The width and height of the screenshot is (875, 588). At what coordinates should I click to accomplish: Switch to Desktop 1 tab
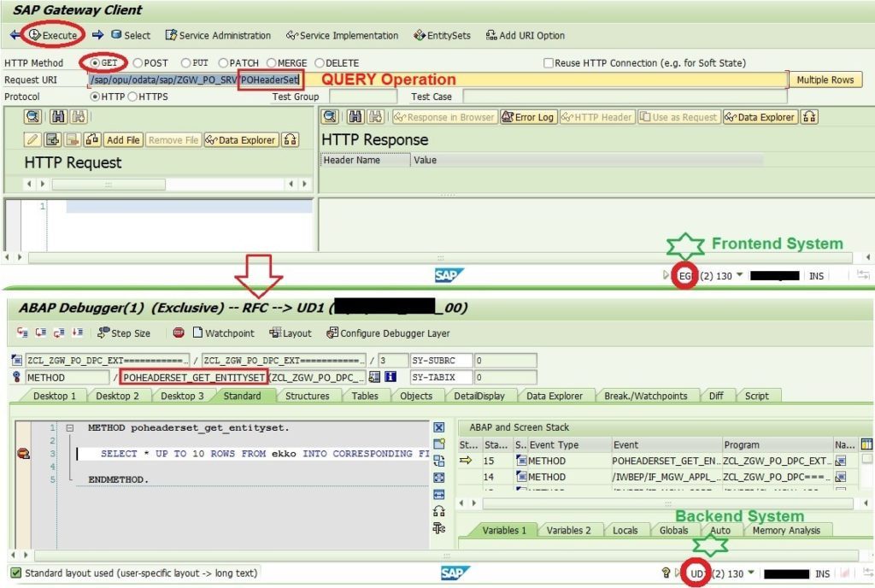pos(54,396)
